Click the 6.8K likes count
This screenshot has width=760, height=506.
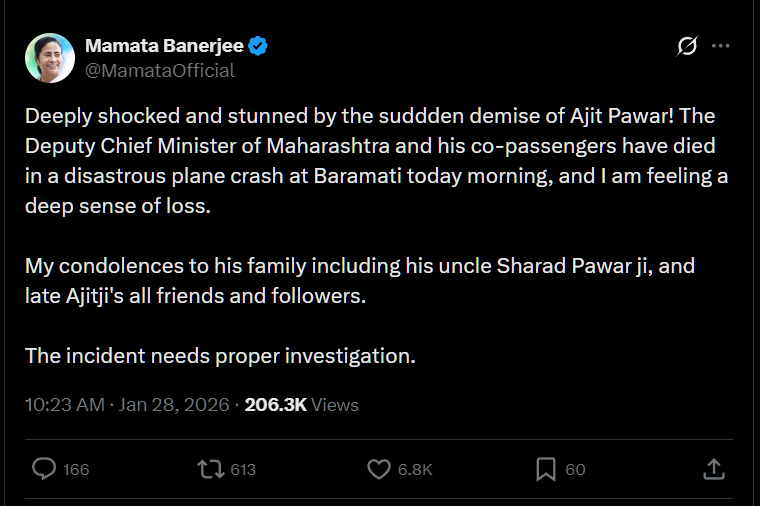pos(415,470)
